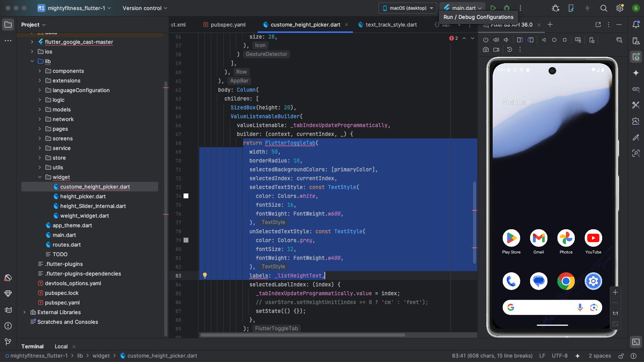Switch to the pubspec.yaml editor tab
This screenshot has height=362, width=644.
point(228,25)
